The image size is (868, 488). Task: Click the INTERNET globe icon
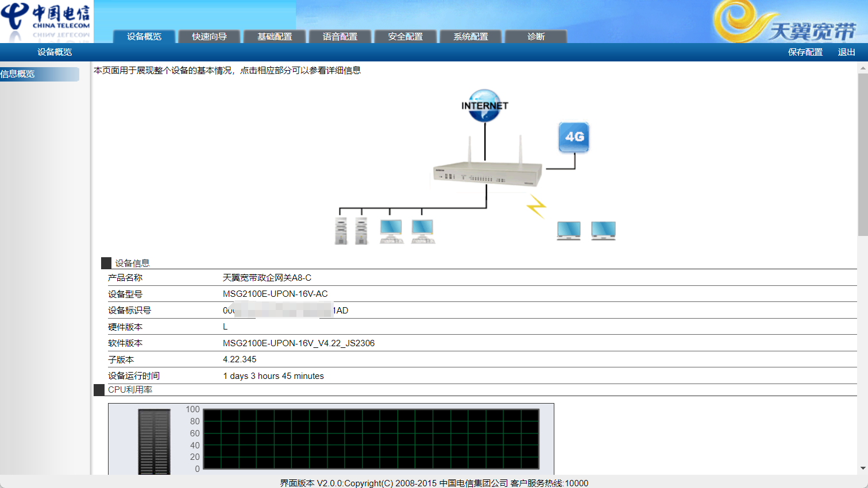coord(484,106)
